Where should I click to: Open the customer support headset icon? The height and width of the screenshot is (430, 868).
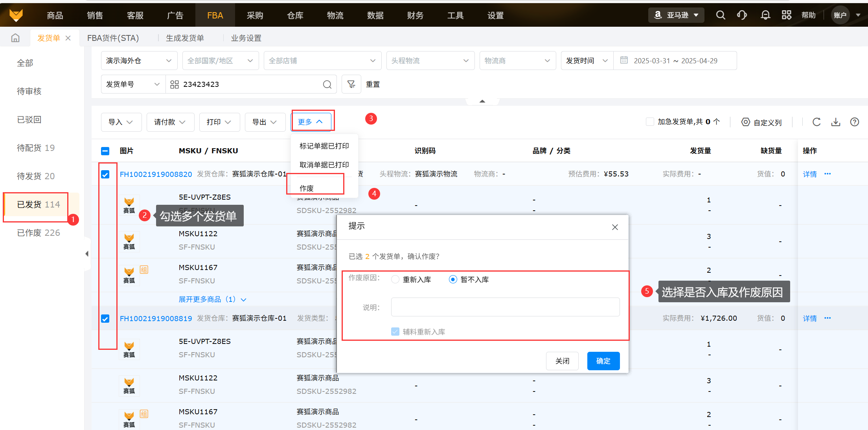click(x=742, y=15)
